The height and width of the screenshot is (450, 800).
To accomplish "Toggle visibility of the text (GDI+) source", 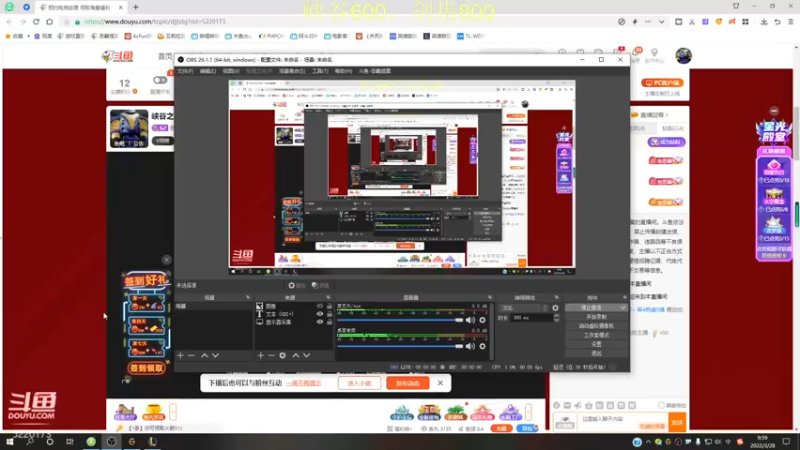I will (320, 314).
